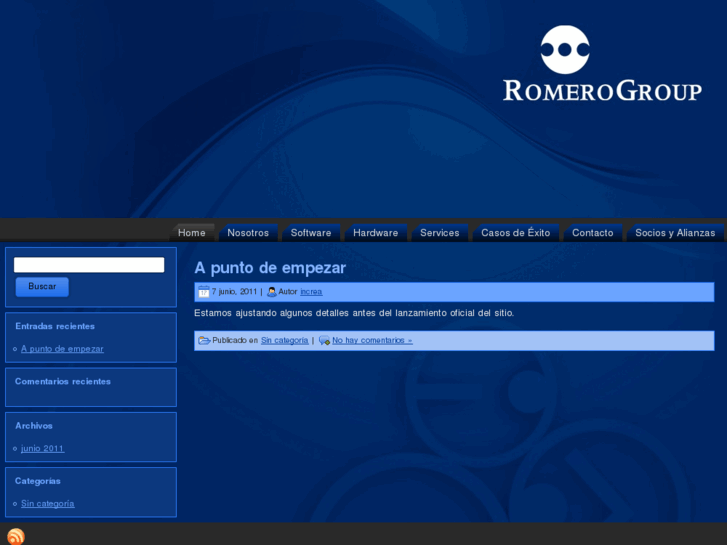This screenshot has width=727, height=545.
Task: Open Socios y Alianzas tab
Action: [675, 233]
